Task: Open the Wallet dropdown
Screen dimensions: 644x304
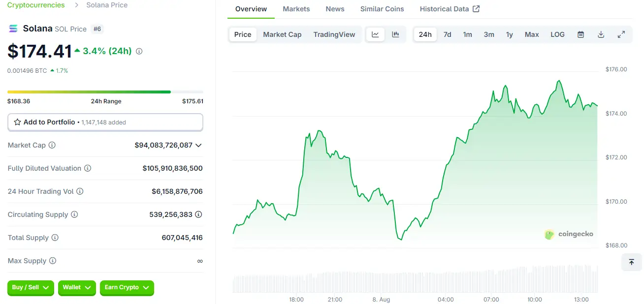Action: [77, 288]
